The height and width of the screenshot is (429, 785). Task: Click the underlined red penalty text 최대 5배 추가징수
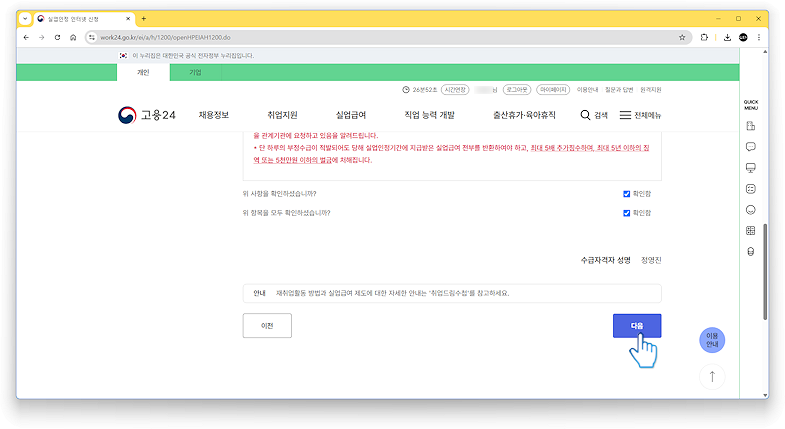pyautogui.click(x=562, y=148)
